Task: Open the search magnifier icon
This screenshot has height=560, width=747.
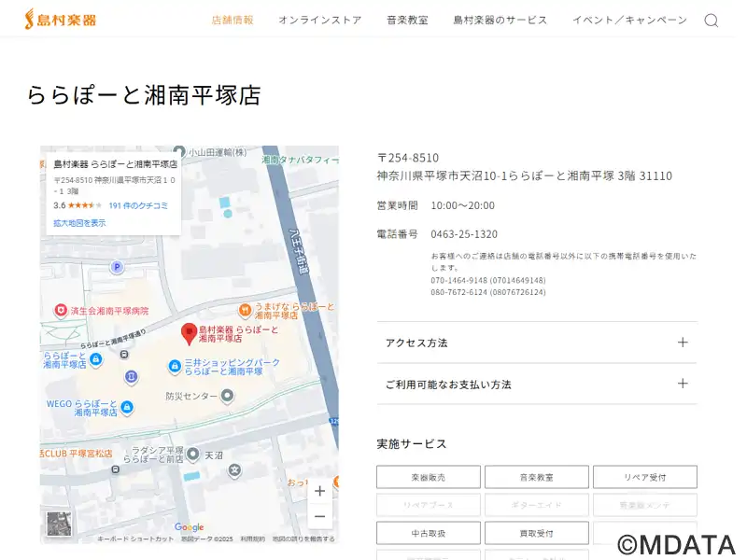Action: [712, 21]
